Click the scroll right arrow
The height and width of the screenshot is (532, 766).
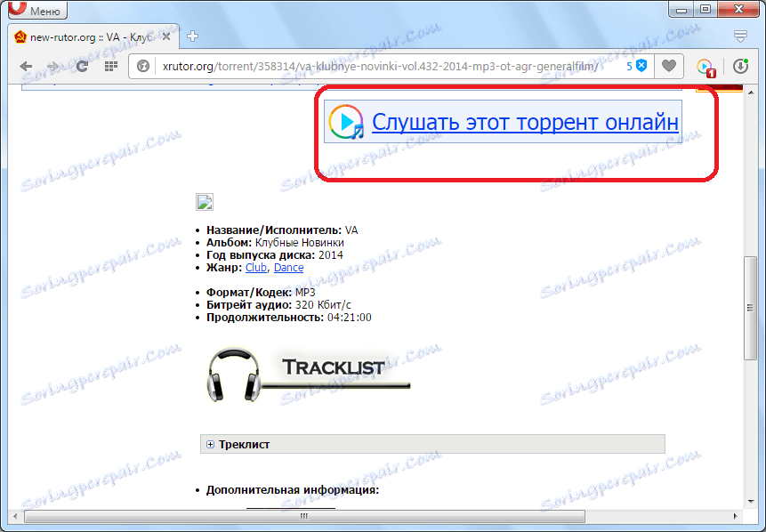735,516
